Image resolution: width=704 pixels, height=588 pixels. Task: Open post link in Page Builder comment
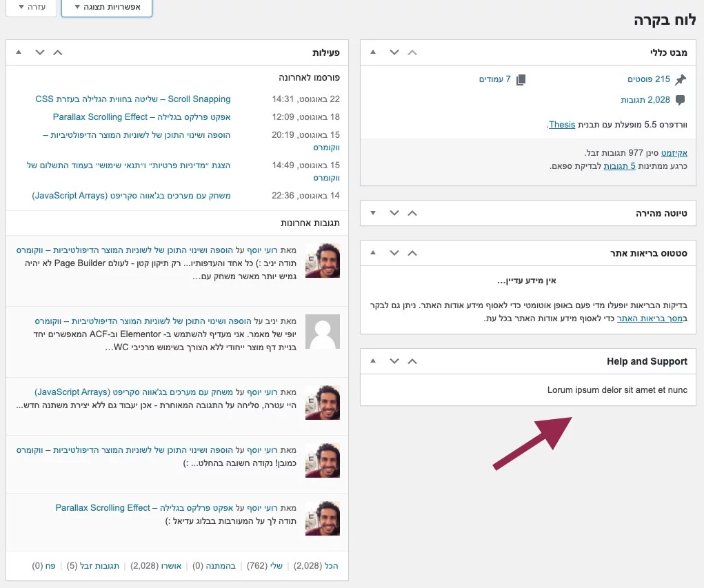pos(125,250)
